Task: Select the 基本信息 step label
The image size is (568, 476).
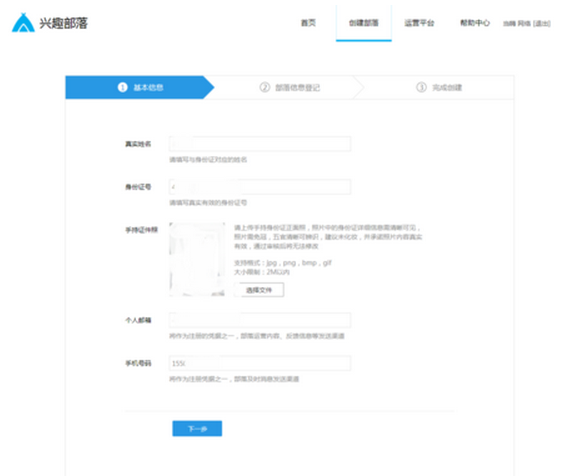Action: 149,87
